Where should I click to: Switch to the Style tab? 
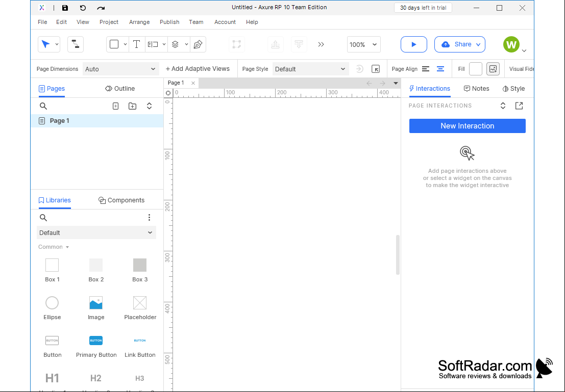(513, 89)
